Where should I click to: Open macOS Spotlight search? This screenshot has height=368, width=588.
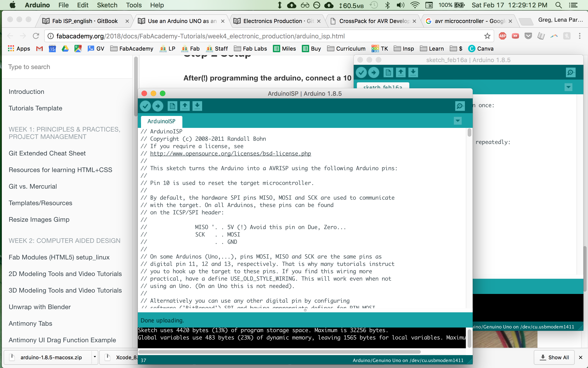pyautogui.click(x=559, y=5)
